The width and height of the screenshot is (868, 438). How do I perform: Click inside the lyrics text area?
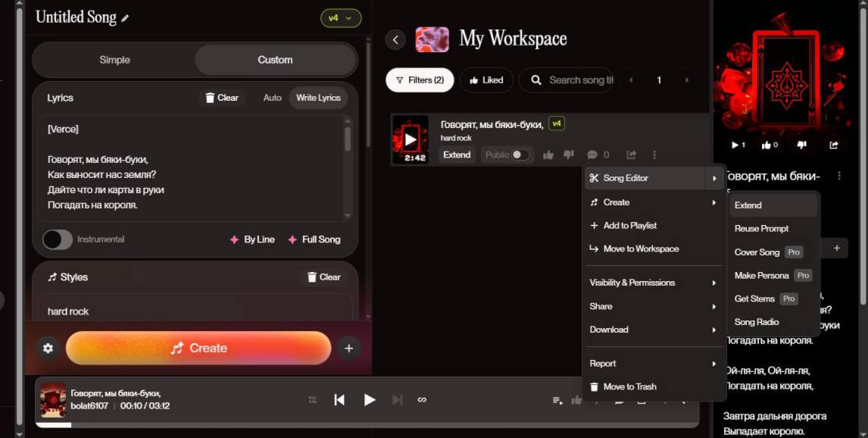coord(191,167)
